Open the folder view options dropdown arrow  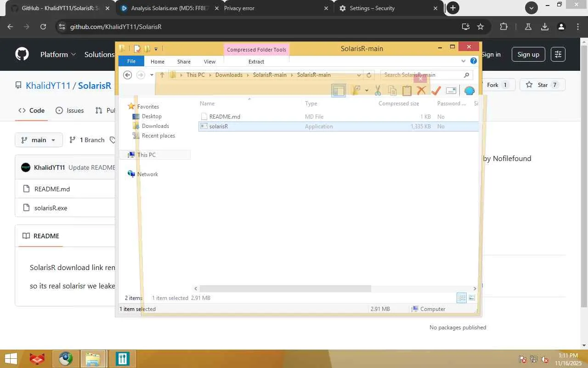click(x=367, y=91)
